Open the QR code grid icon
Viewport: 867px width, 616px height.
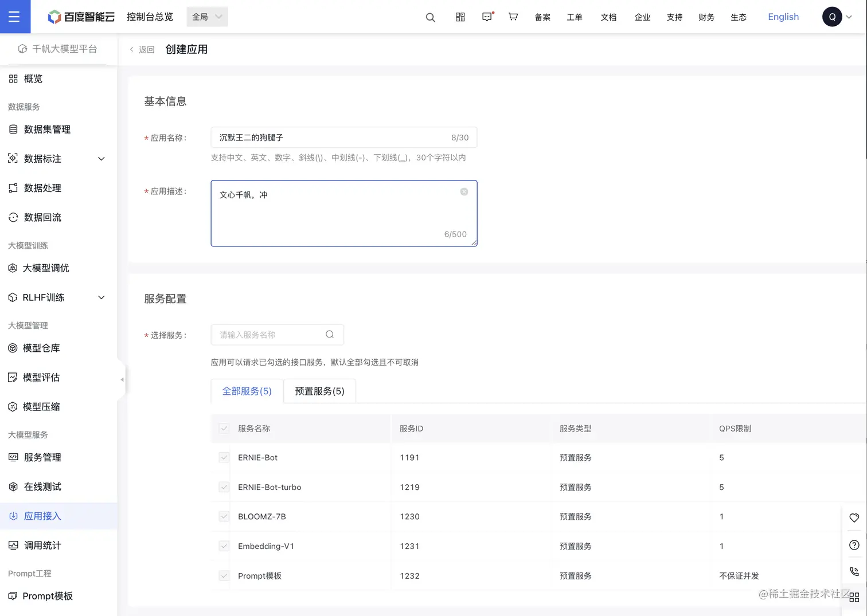(460, 17)
